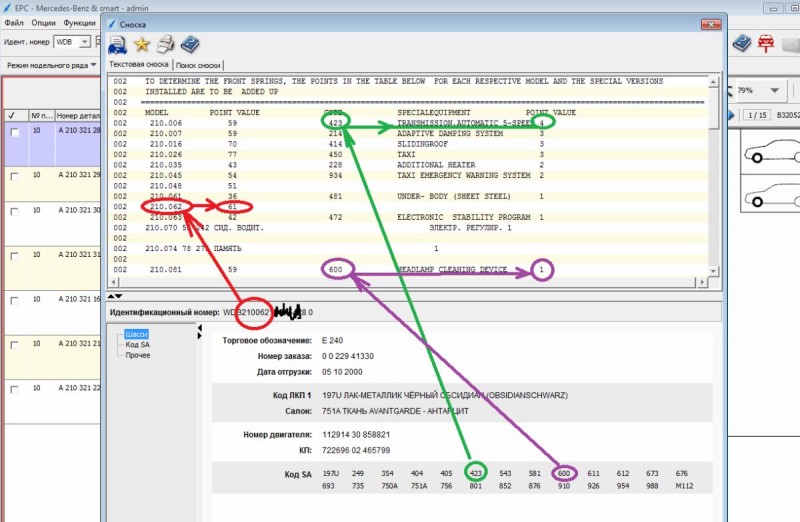The width and height of the screenshot is (800, 522).
Task: Tick checkbox for part A 210 321 31
Action: (15, 256)
